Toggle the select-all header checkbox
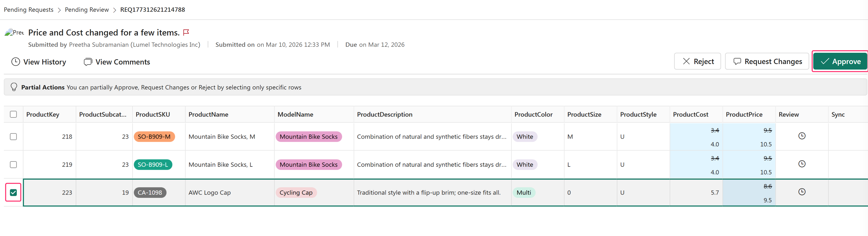Screen dimensions: 868x236 click(13, 114)
